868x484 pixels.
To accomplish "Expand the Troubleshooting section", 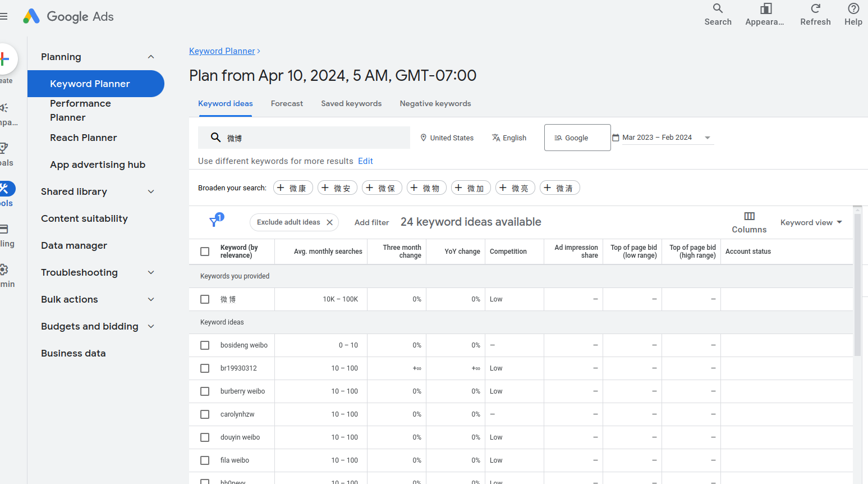I will pos(151,272).
